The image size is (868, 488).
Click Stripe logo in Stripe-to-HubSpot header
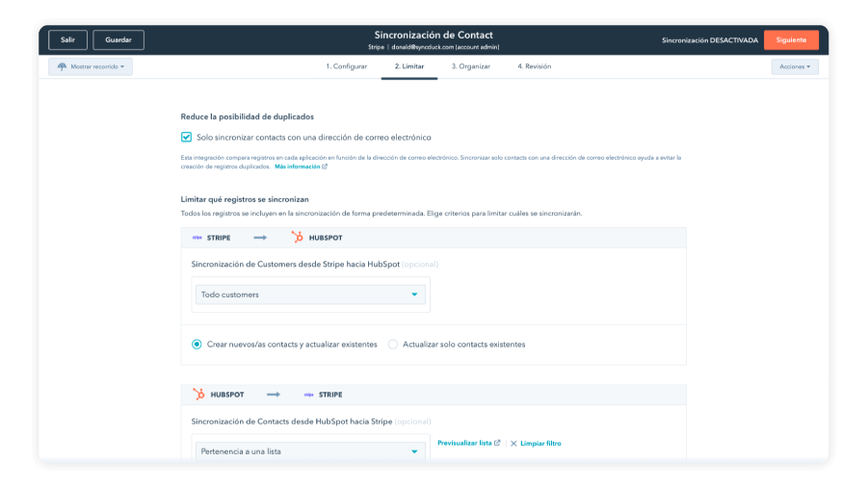[x=197, y=238]
